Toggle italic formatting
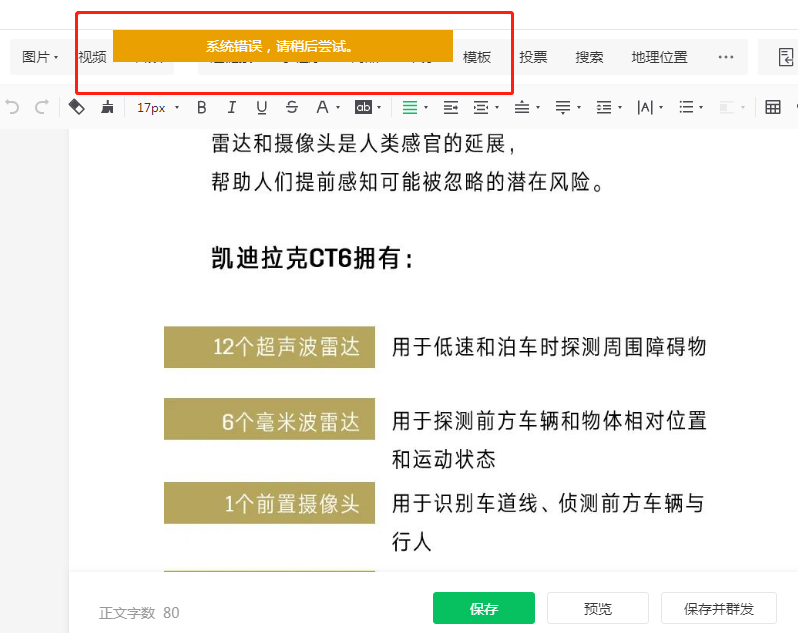The image size is (798, 633). coord(232,107)
